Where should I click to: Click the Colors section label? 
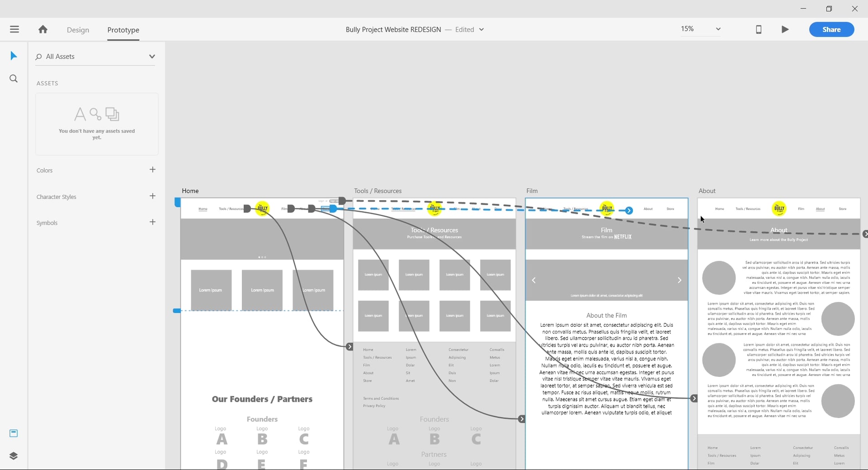(45, 170)
